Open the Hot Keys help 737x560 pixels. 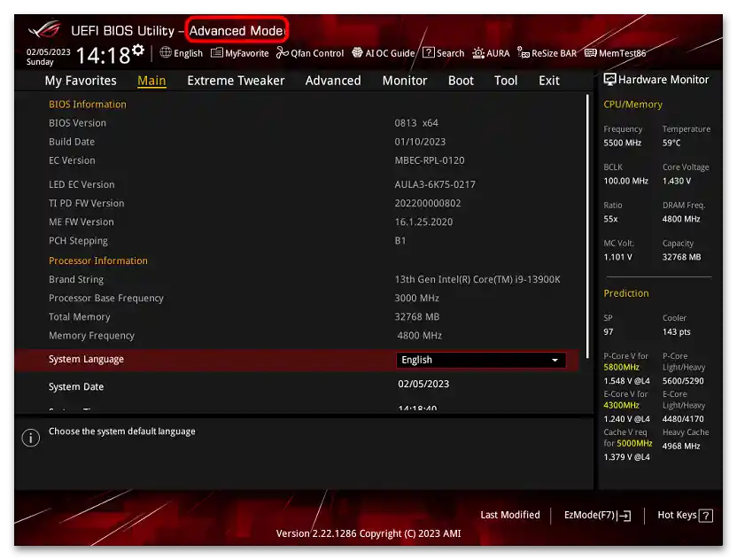pos(683,515)
